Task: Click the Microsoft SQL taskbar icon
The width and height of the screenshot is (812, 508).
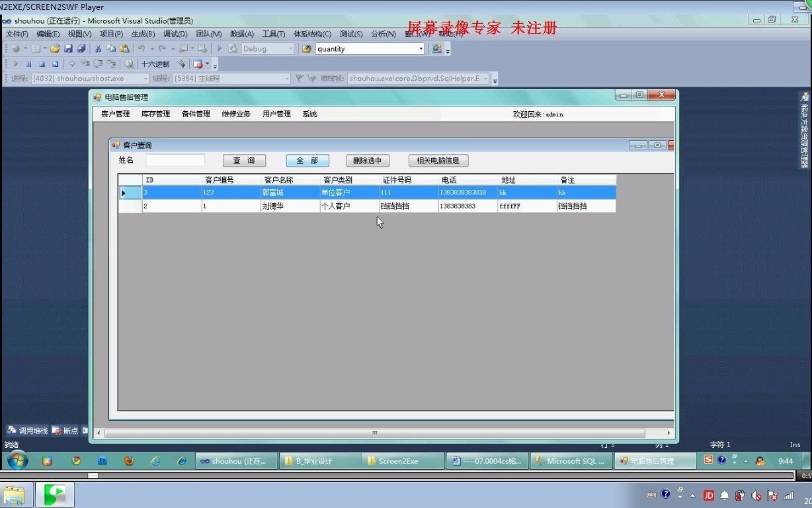Action: (x=571, y=460)
